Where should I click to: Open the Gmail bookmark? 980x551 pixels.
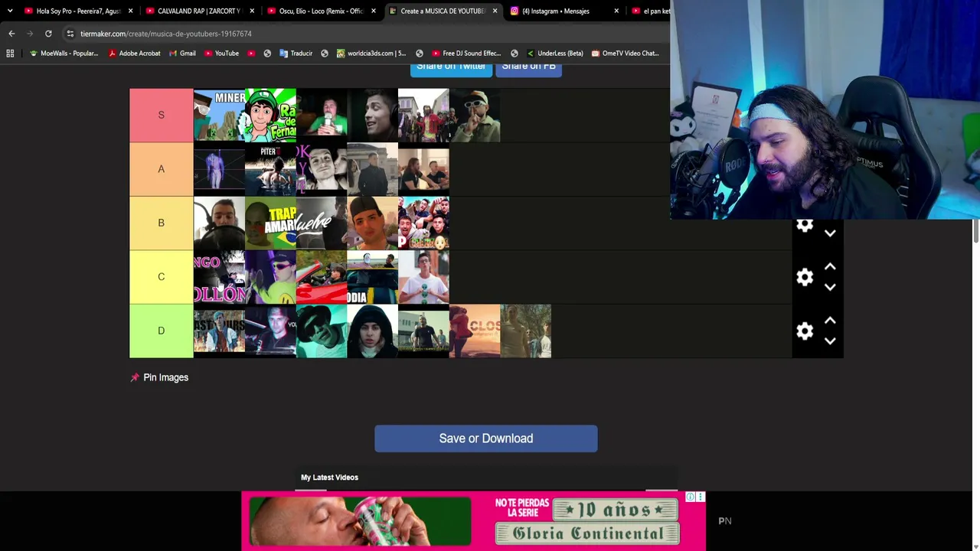coord(181,54)
